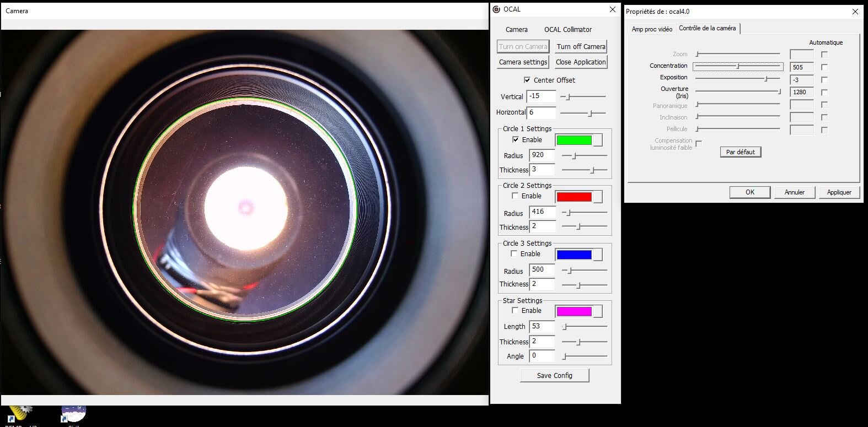
Task: Click the Ouverture value field showing 1280
Action: [802, 93]
